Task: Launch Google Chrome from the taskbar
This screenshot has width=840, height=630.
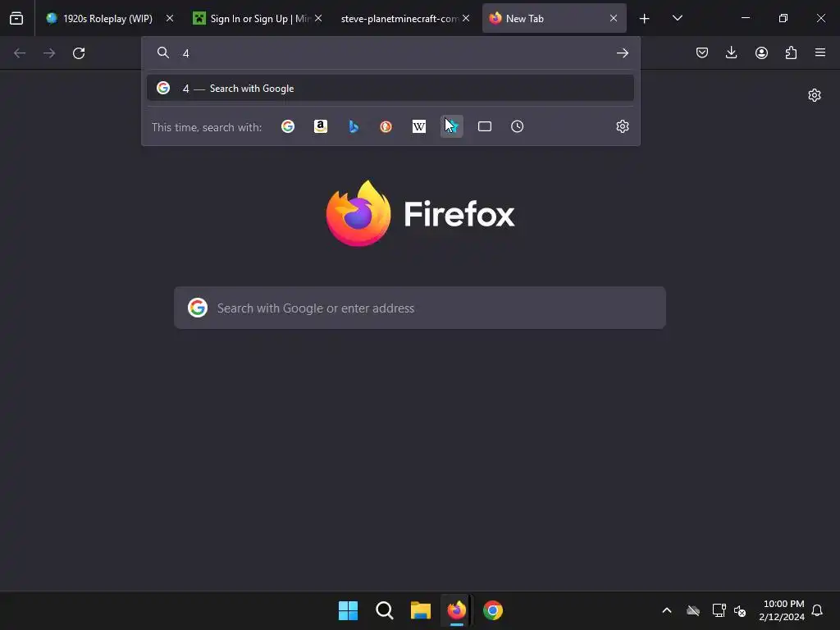Action: 493,610
